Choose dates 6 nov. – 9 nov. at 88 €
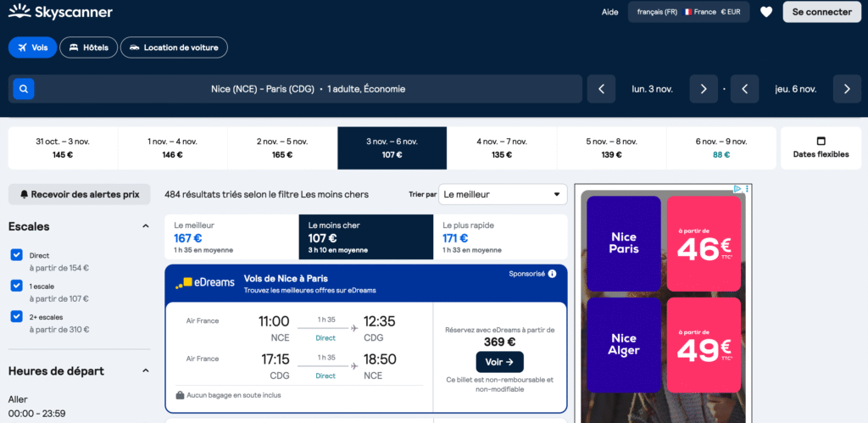Image resolution: width=868 pixels, height=423 pixels. (x=721, y=147)
